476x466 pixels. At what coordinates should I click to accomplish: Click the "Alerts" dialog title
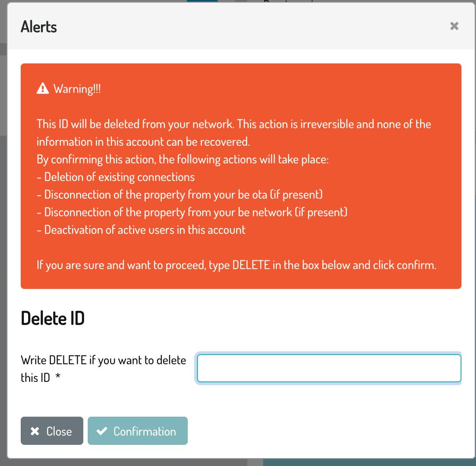click(39, 27)
